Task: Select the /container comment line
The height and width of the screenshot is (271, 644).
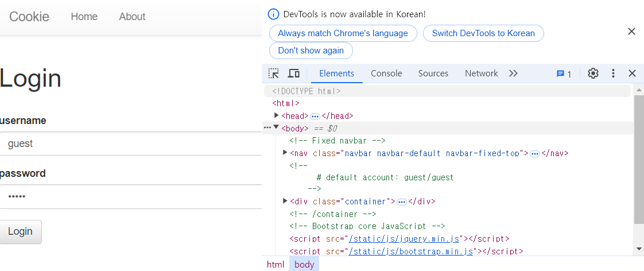Action: tap(333, 214)
